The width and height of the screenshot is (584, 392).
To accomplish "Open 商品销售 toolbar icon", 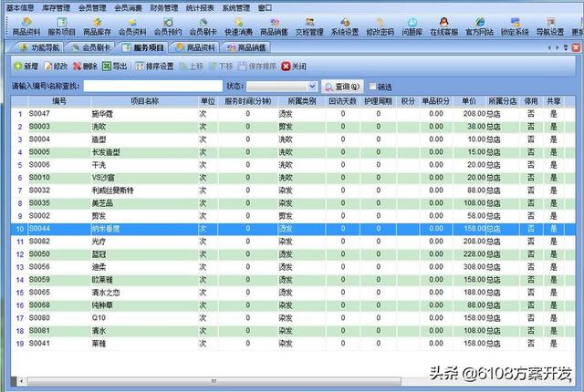I will pyautogui.click(x=274, y=26).
